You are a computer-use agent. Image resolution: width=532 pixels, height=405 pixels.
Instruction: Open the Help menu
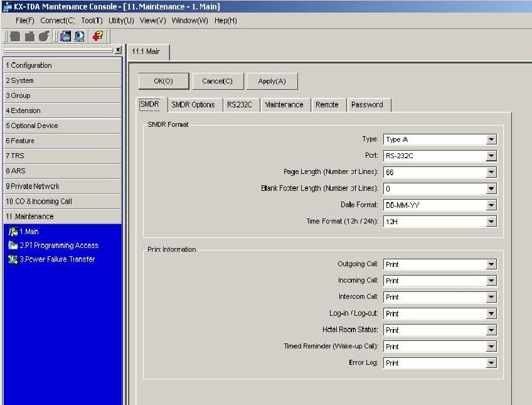pos(226,21)
